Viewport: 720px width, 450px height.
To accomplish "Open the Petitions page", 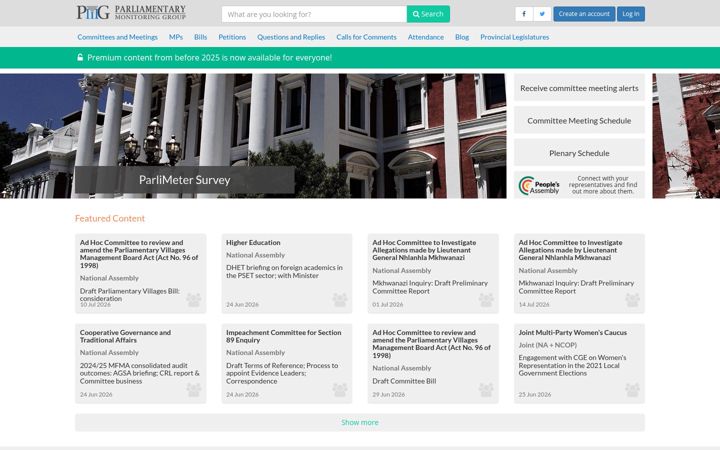I will (x=232, y=37).
